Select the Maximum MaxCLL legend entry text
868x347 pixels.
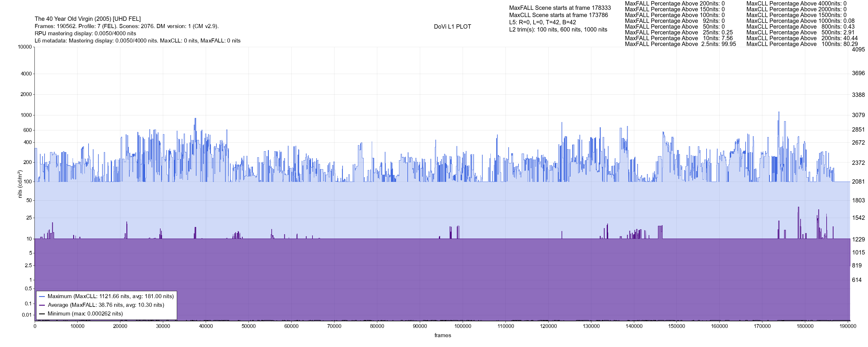tap(111, 296)
